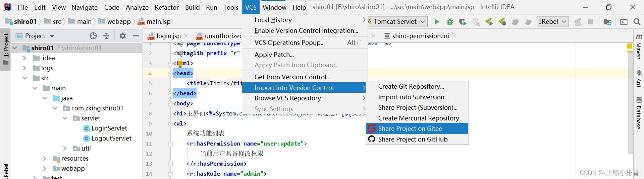Click the grayed-out Stop square icon

591,22
